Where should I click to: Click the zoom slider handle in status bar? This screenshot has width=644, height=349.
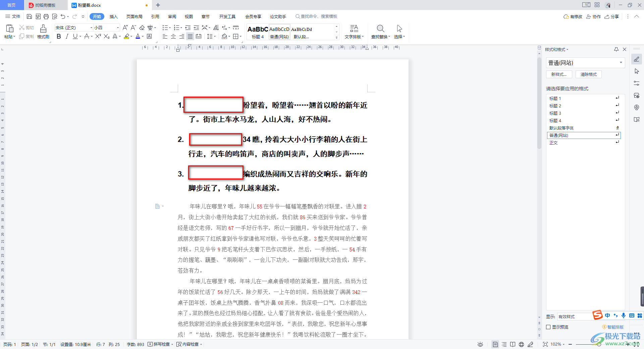(x=599, y=344)
